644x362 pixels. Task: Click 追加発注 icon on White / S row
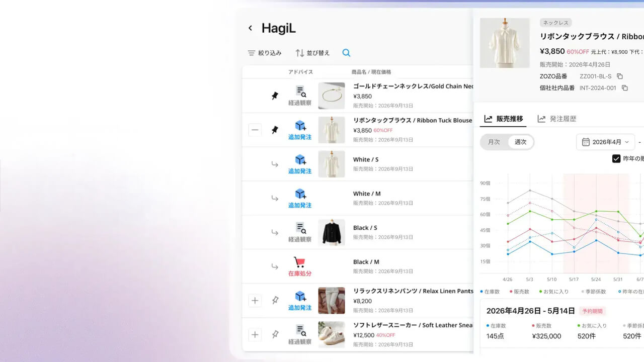point(300,160)
